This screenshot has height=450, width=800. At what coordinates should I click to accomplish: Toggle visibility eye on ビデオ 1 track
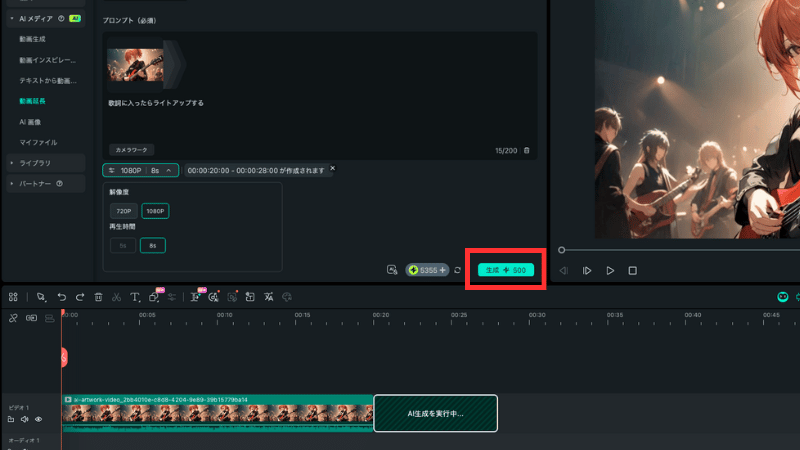click(38, 419)
